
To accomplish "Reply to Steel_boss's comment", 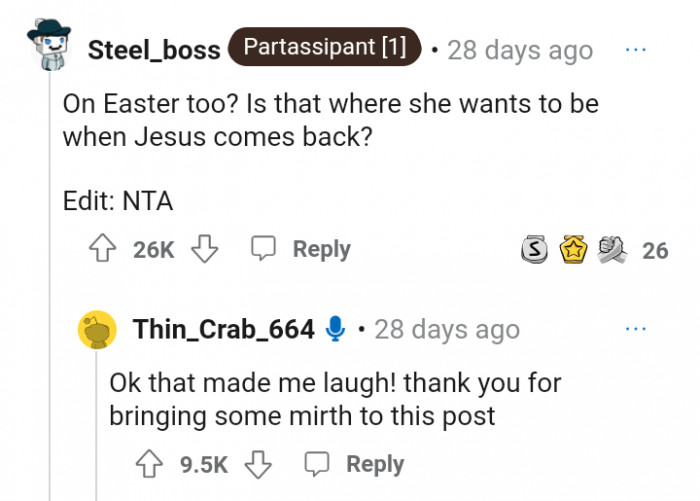I will coord(301,249).
